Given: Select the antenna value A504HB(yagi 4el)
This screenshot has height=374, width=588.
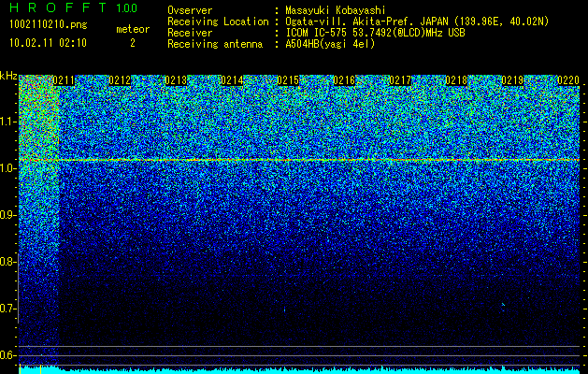Looking at the screenshot, I should pos(330,44).
